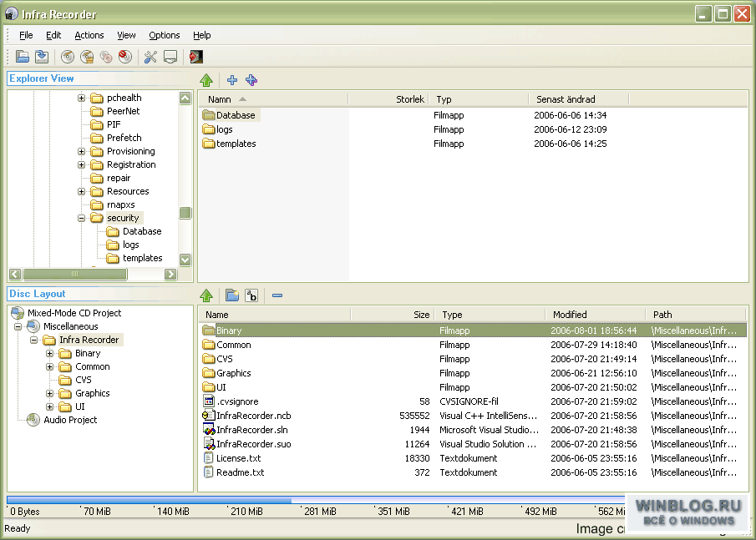Expand the Registration folder node
Image resolution: width=756 pixels, height=540 pixels.
pyautogui.click(x=82, y=164)
